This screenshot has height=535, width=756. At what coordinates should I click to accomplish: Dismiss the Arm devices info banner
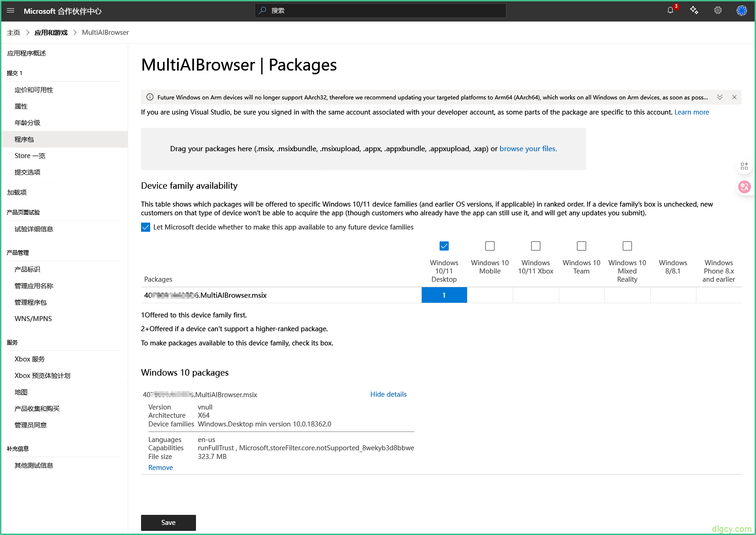734,97
